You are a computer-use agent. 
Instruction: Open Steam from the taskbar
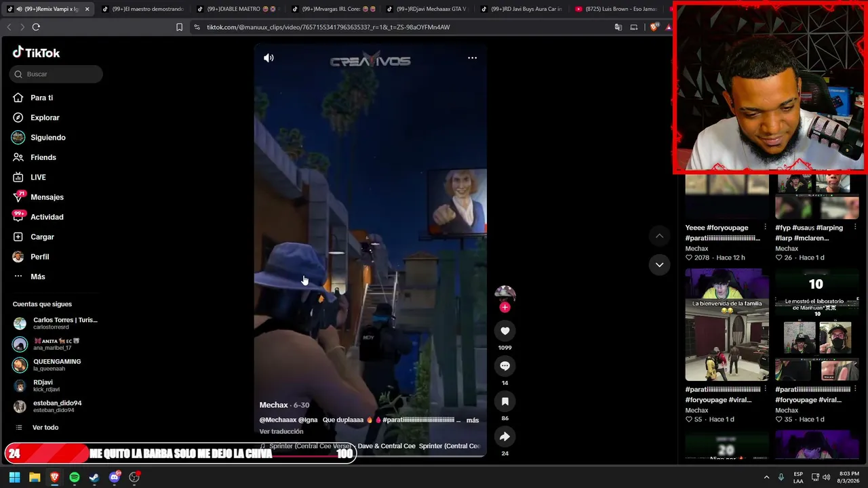point(94,477)
